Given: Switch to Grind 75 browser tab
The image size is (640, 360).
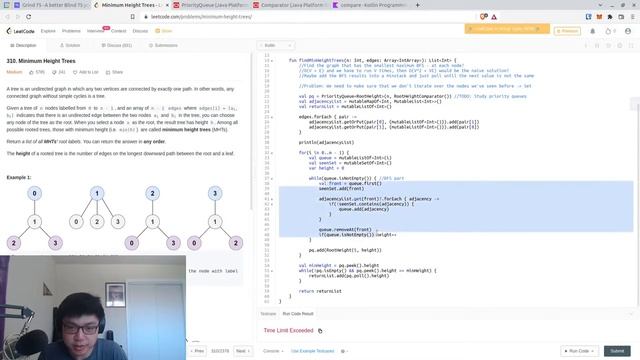Looking at the screenshot, I should click(x=51, y=5).
